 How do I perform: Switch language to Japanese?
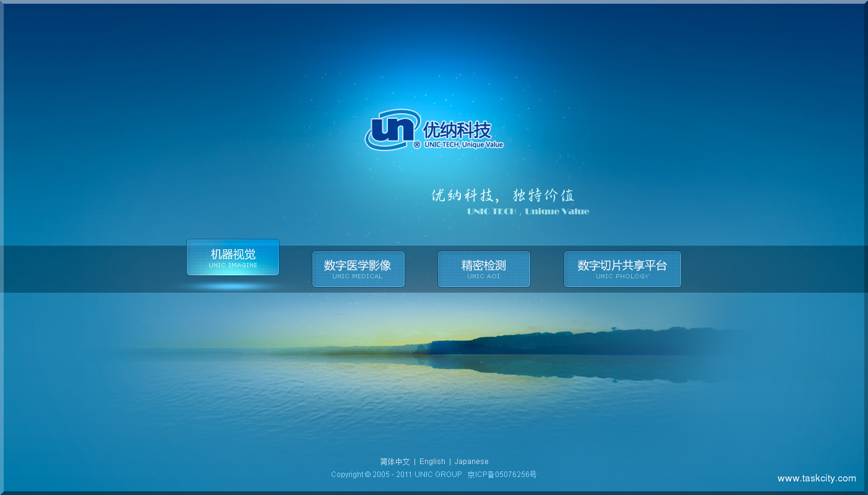471,462
